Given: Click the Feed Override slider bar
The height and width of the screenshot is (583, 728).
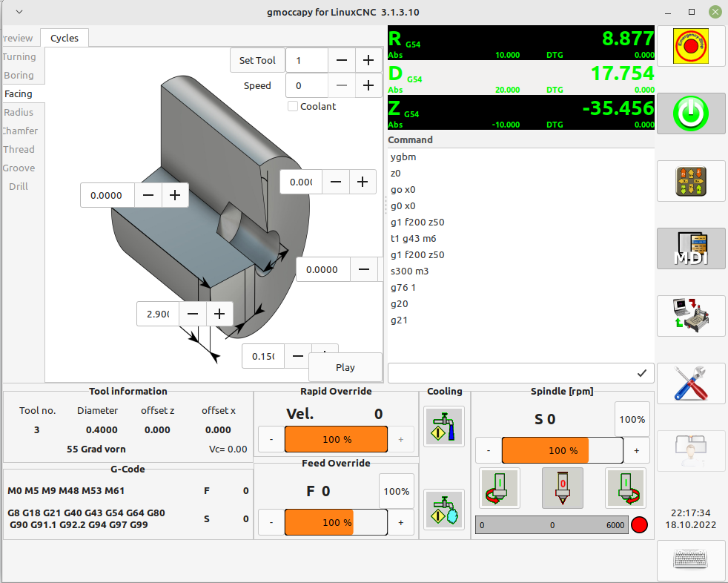Looking at the screenshot, I should [336, 523].
